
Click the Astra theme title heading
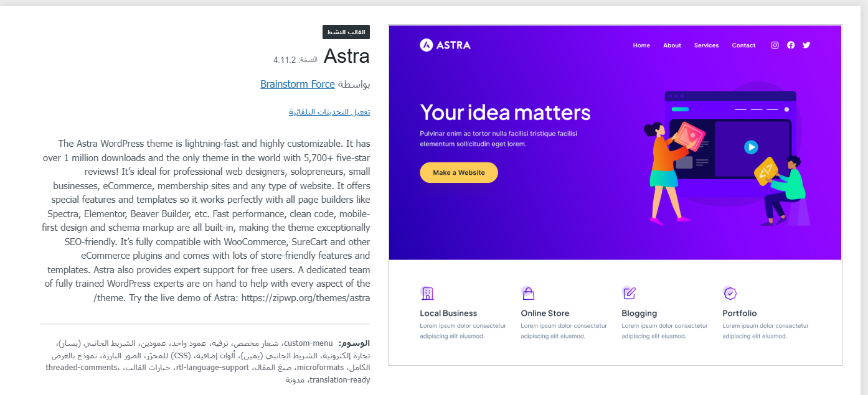[x=347, y=57]
